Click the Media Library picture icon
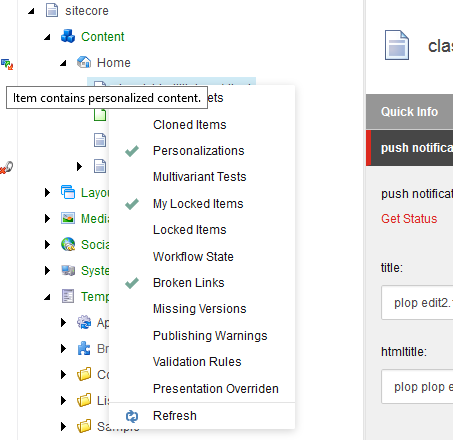The height and width of the screenshot is (440, 453). [x=68, y=218]
